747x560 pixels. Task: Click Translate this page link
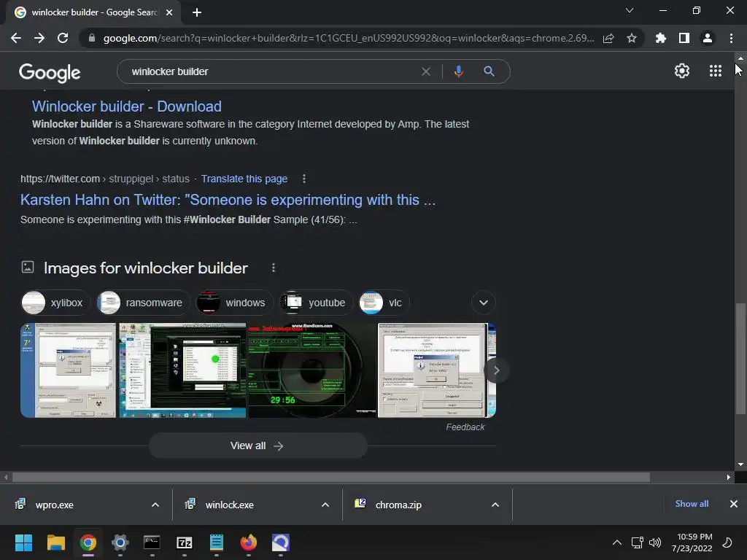(x=244, y=179)
